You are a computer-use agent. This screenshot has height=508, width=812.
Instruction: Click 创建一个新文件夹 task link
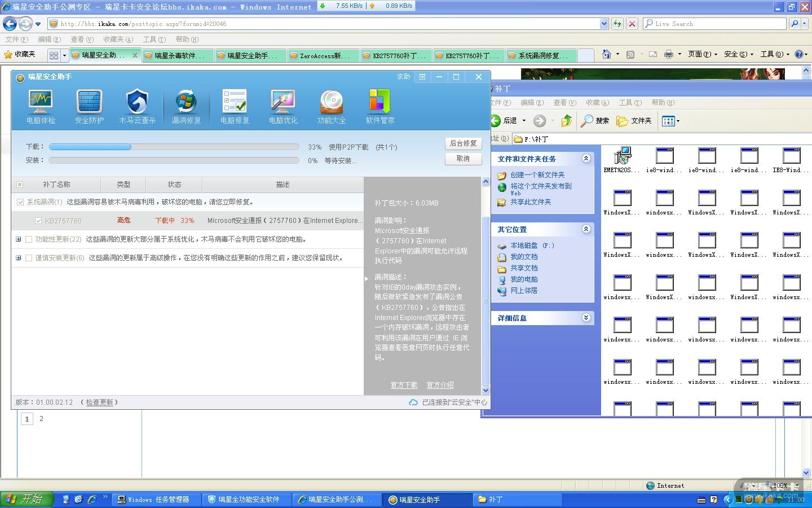click(x=537, y=175)
